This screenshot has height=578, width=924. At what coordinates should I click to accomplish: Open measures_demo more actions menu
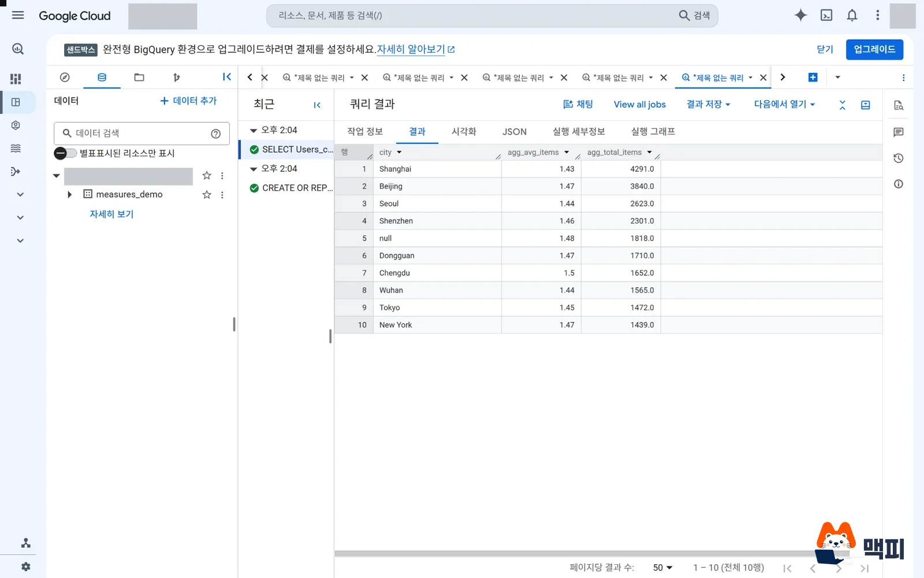tap(222, 195)
